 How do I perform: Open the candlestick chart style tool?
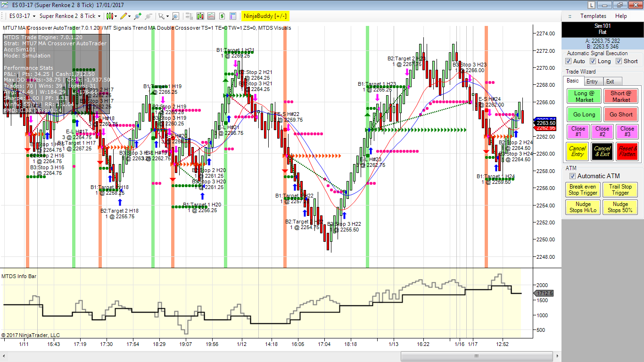click(x=109, y=16)
